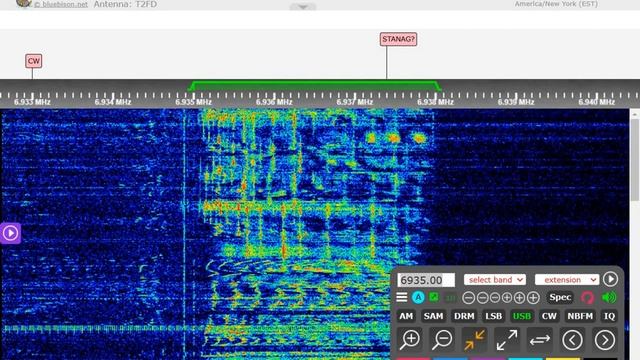Image resolution: width=640 pixels, height=360 pixels.
Task: Click the green passband indicator bar
Action: [x=314, y=86]
